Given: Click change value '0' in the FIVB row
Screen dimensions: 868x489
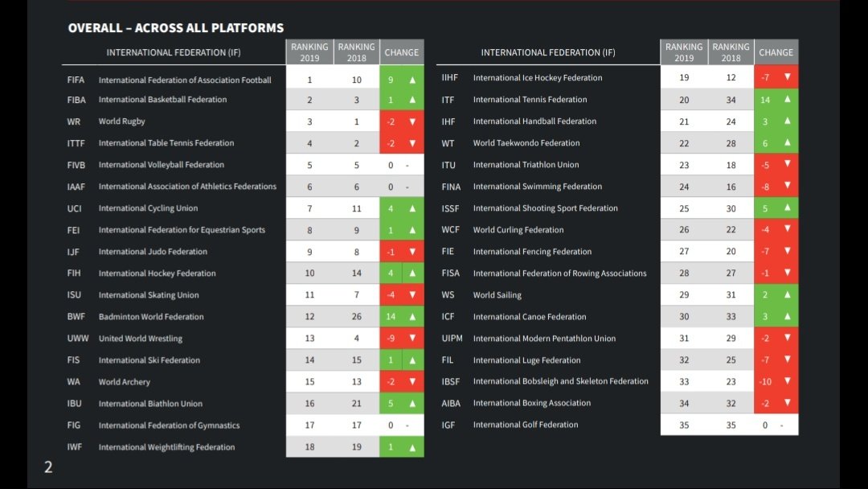Looking at the screenshot, I should pyautogui.click(x=391, y=165).
